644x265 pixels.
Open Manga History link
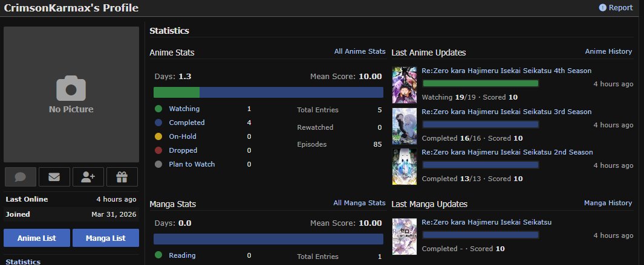pos(608,203)
